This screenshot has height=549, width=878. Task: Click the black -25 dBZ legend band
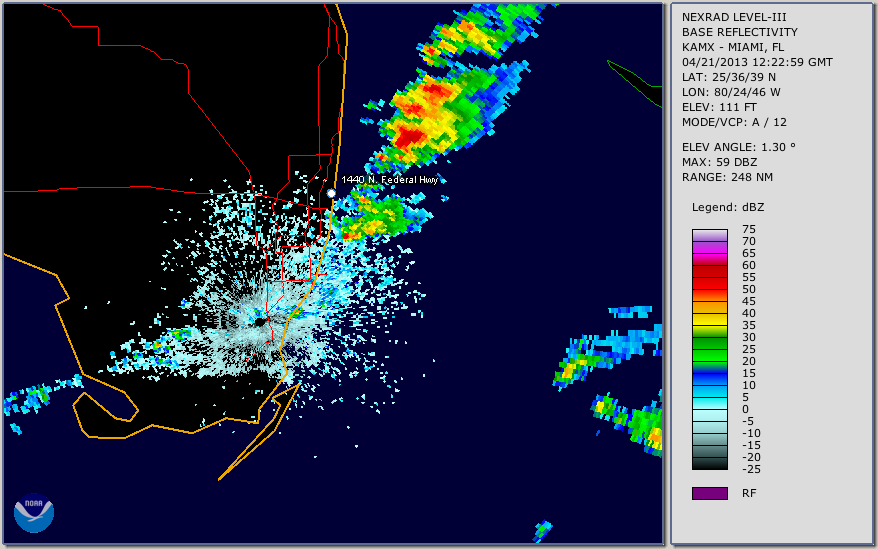click(710, 463)
